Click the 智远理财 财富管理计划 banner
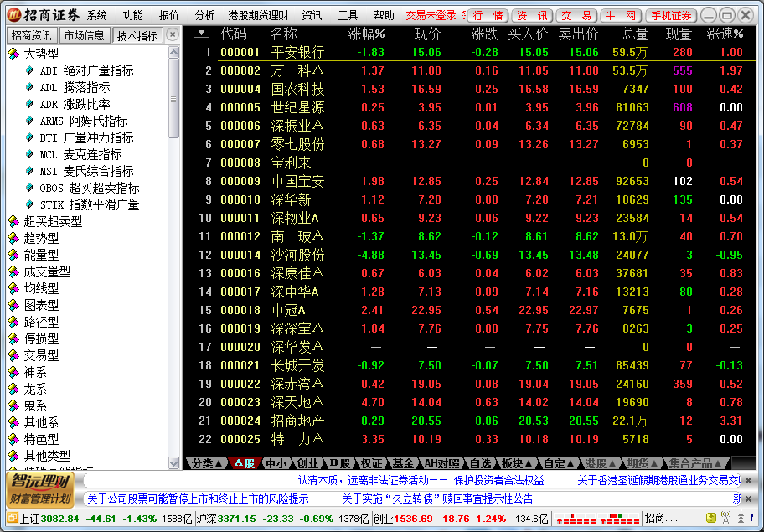The height and width of the screenshot is (532, 764). [x=40, y=489]
